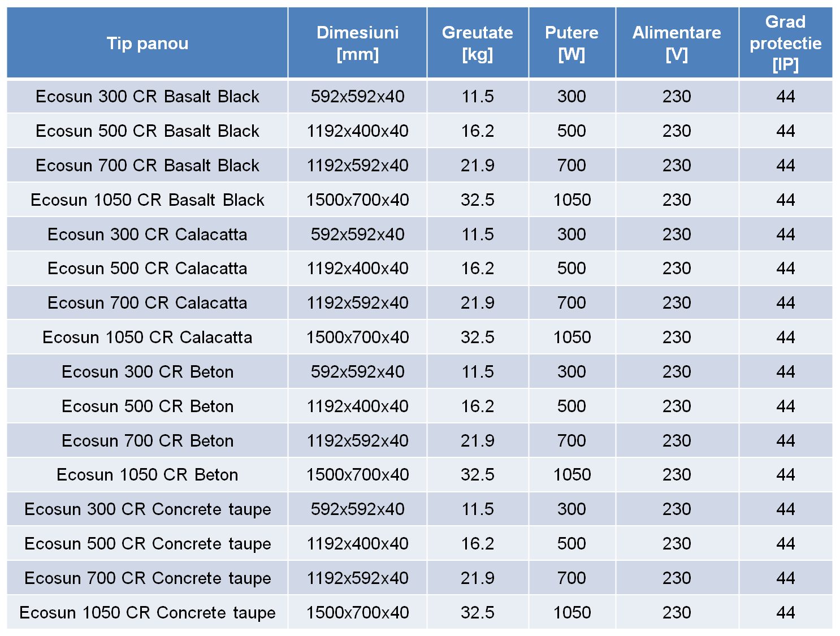Click the 'Grad protectie [IP]' header

coord(785,44)
